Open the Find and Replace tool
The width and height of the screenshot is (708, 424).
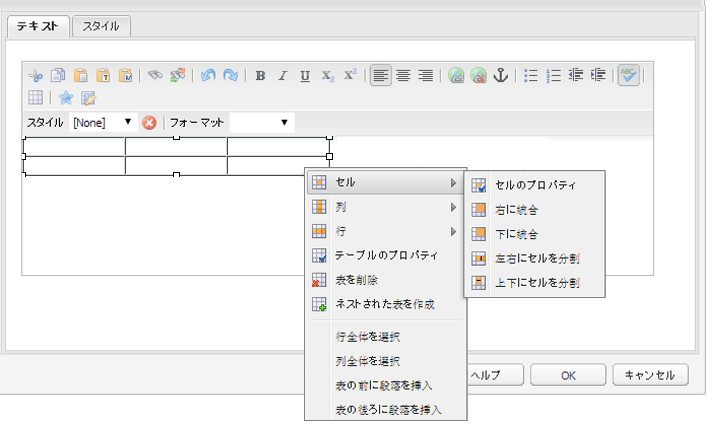177,75
